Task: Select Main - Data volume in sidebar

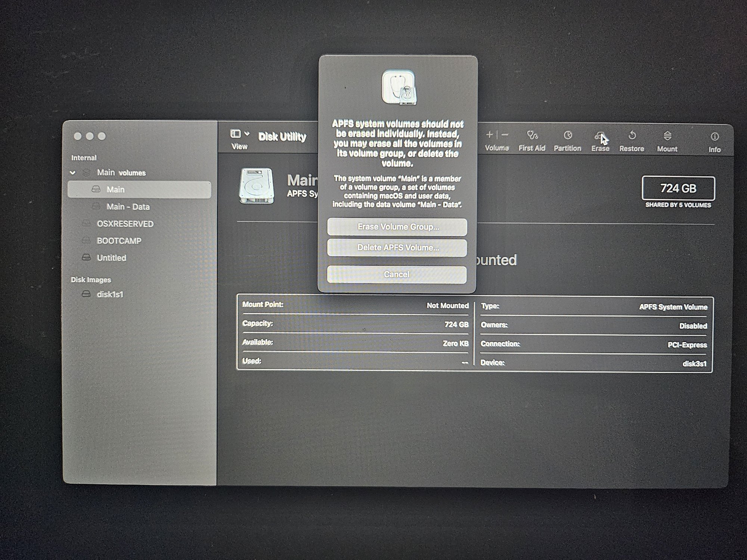Action: click(128, 207)
